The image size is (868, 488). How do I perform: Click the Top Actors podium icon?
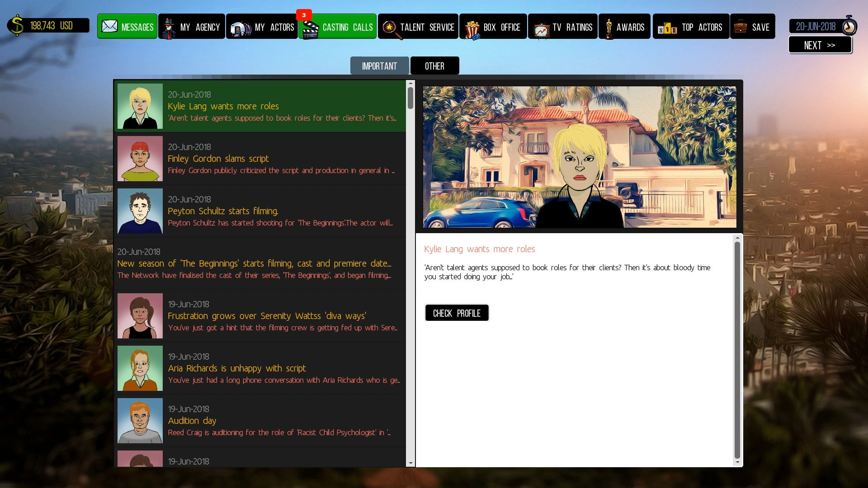point(667,29)
